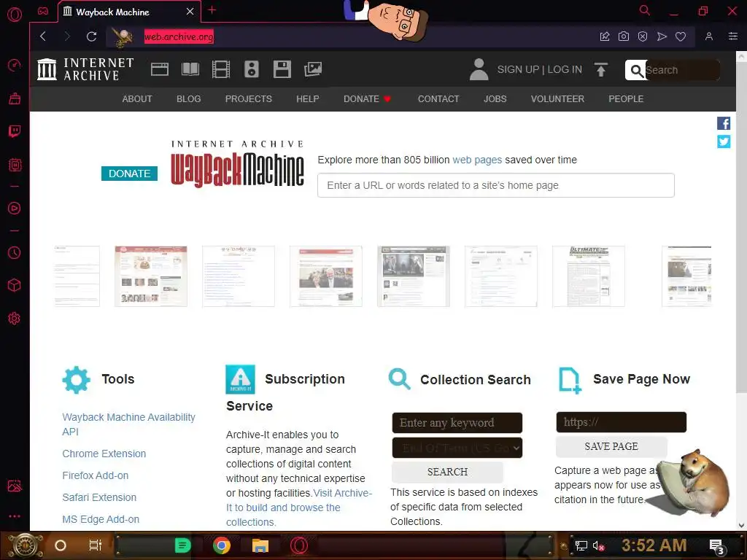Open Firefox Add-on link
The width and height of the screenshot is (747, 560).
point(96,475)
